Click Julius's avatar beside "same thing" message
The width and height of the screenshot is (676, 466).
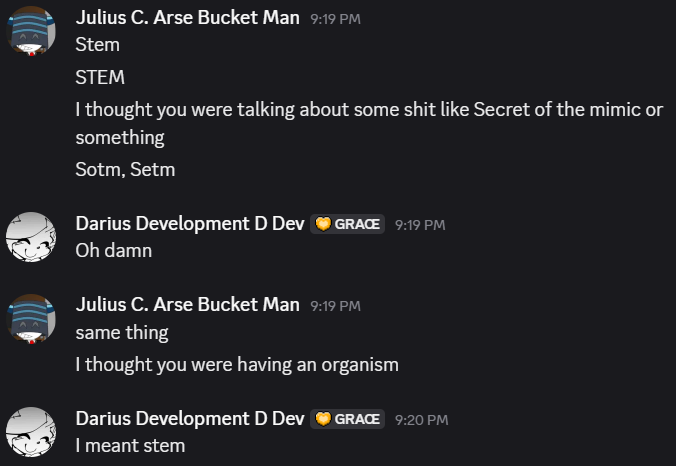point(31,319)
